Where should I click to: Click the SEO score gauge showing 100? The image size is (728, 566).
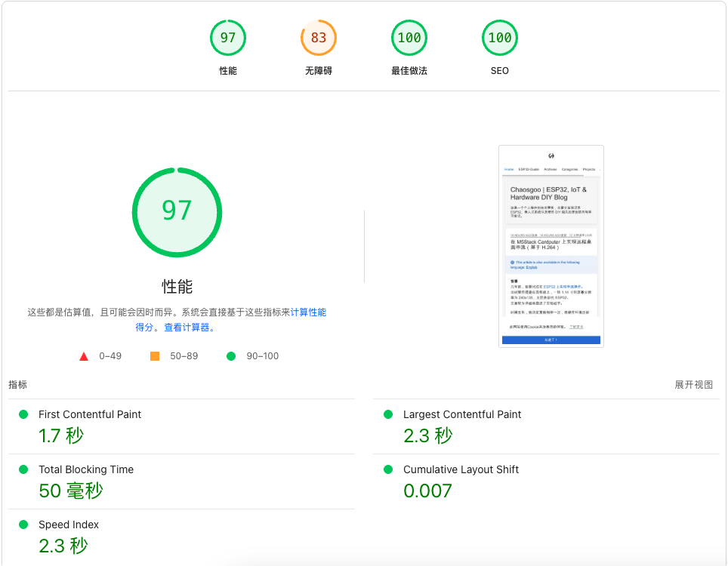click(500, 38)
